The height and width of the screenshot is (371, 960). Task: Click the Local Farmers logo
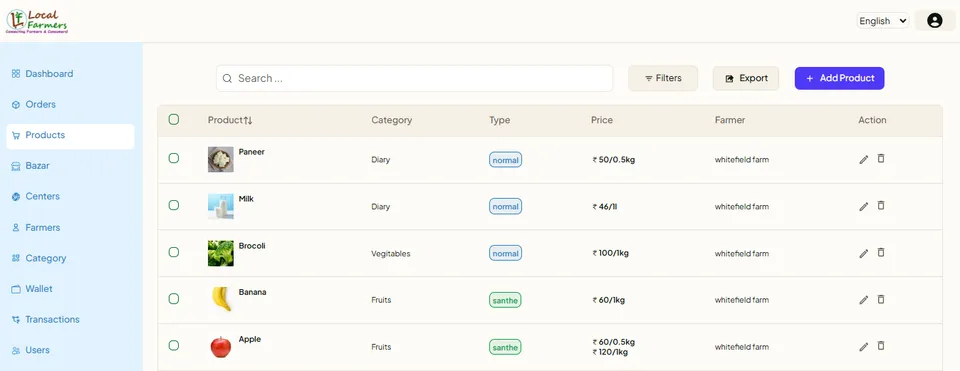pyautogui.click(x=37, y=21)
